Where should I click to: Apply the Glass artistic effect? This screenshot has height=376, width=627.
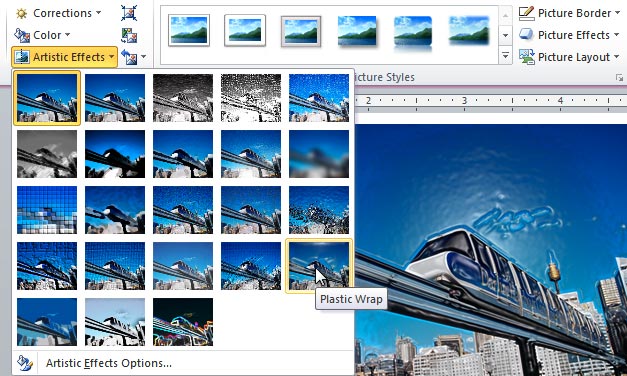319,210
